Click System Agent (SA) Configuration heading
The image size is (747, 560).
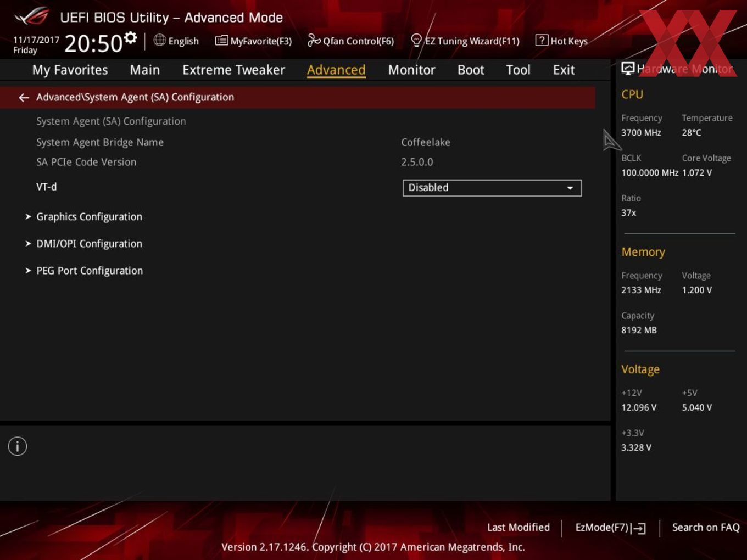[111, 121]
